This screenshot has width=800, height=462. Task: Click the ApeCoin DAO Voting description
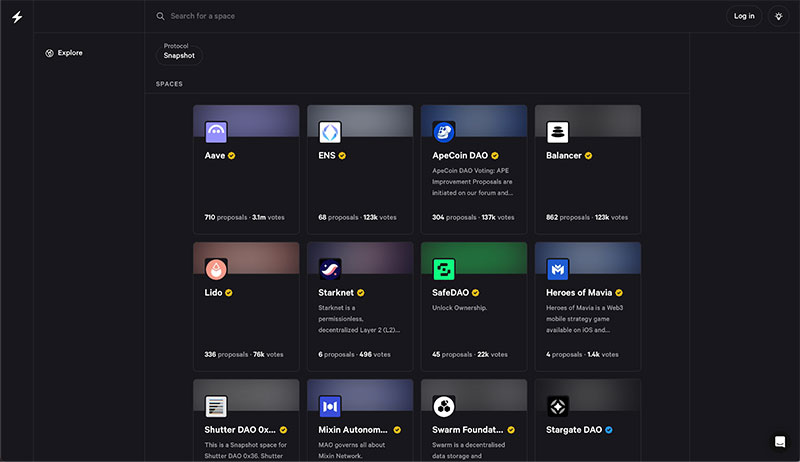(472, 182)
